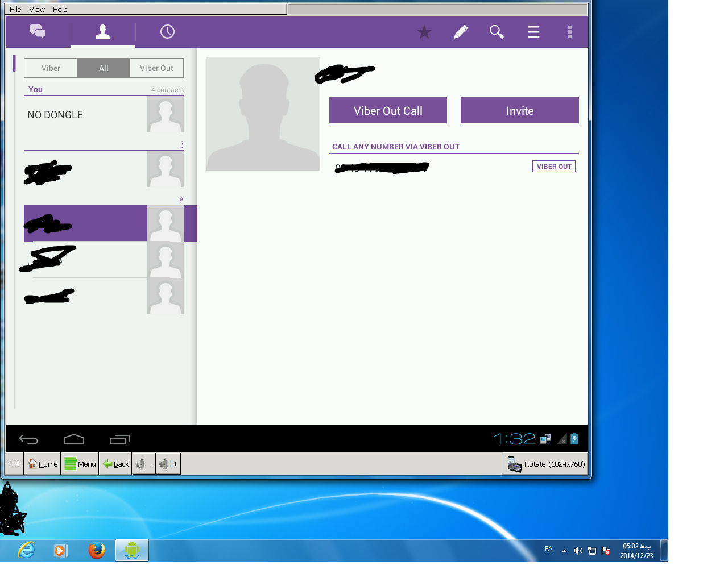The height and width of the screenshot is (582, 728).
Task: Show hidden icons in system tray
Action: point(564,550)
